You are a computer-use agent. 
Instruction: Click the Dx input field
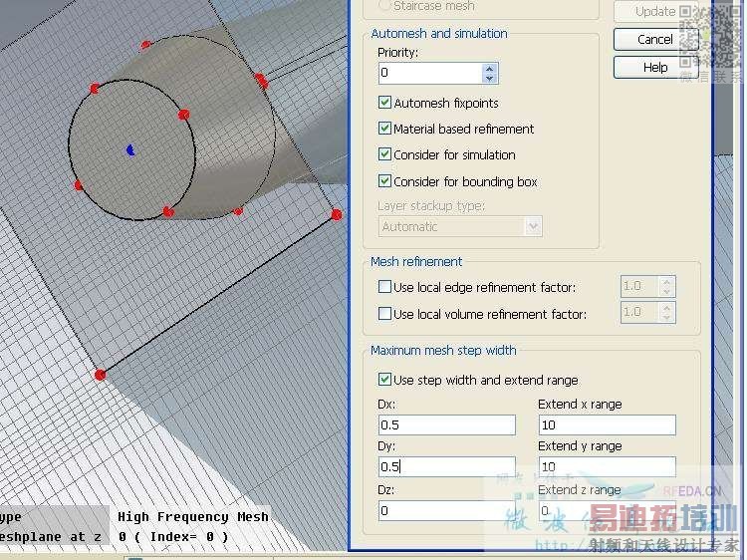447,424
